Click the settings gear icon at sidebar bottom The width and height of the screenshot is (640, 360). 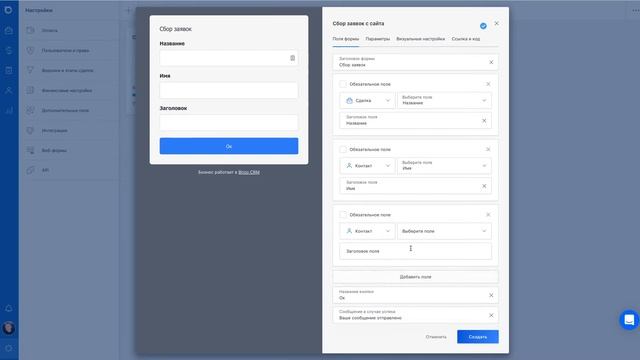pos(9,348)
